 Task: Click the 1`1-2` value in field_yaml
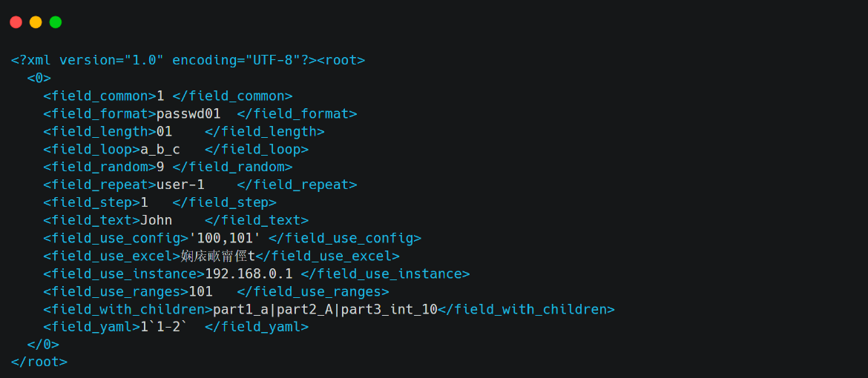165,327
